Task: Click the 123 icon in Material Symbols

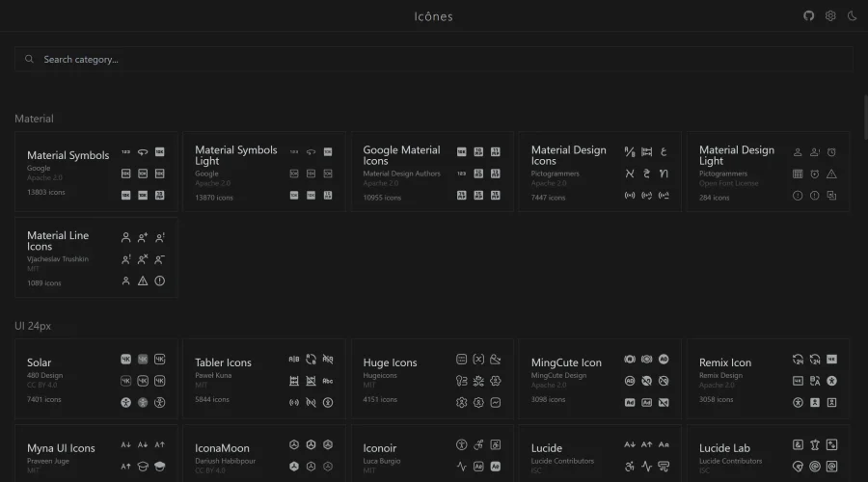Action: click(125, 151)
